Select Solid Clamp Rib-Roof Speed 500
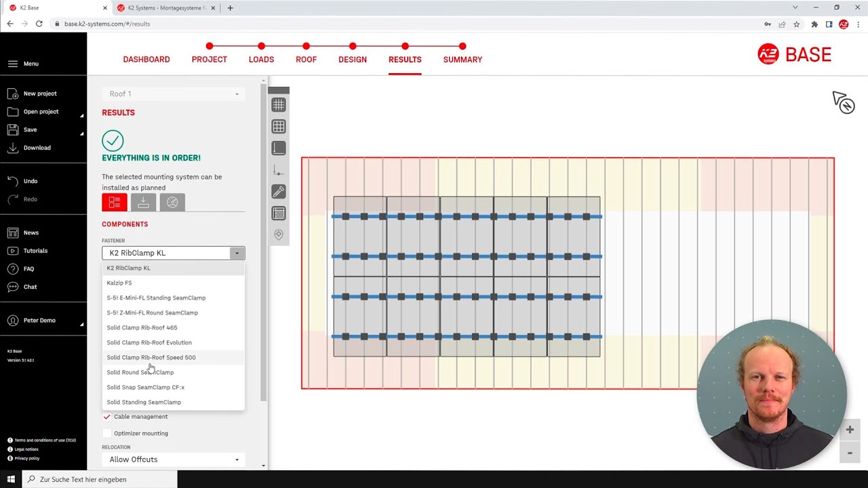The image size is (868, 488). [173, 357]
